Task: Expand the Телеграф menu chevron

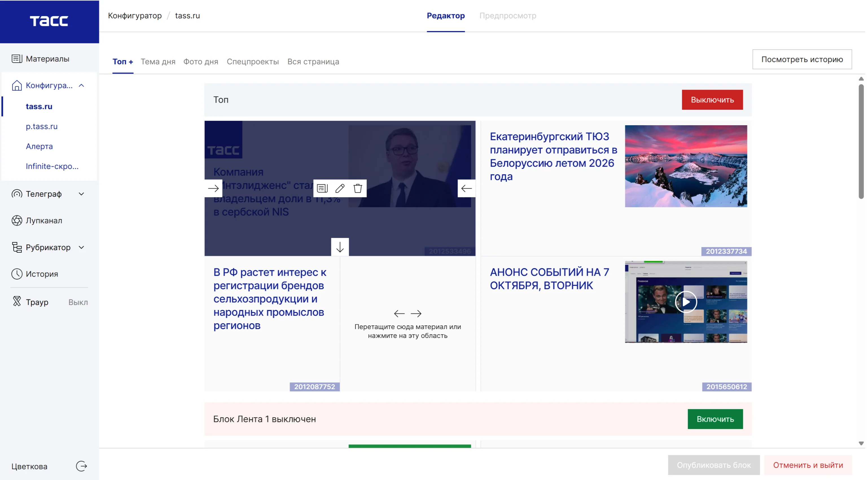Action: point(81,194)
